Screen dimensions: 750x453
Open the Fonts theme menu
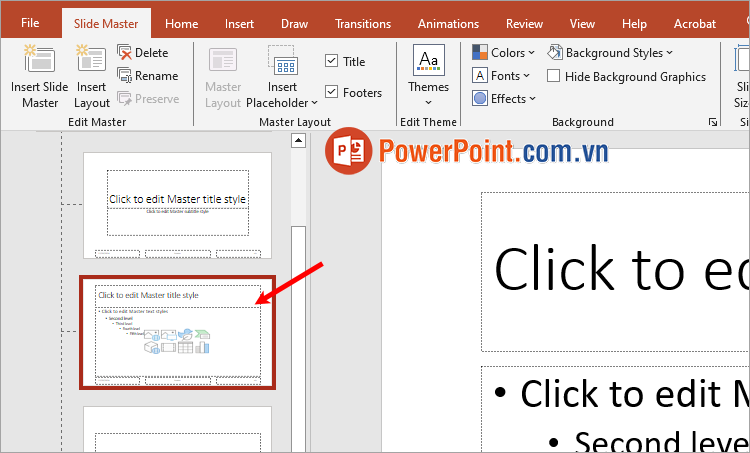[x=501, y=76]
